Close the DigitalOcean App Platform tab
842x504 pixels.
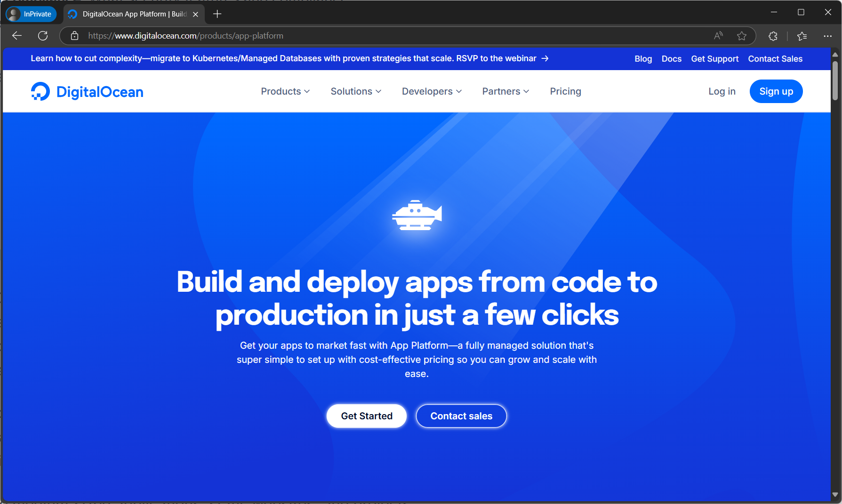[196, 14]
